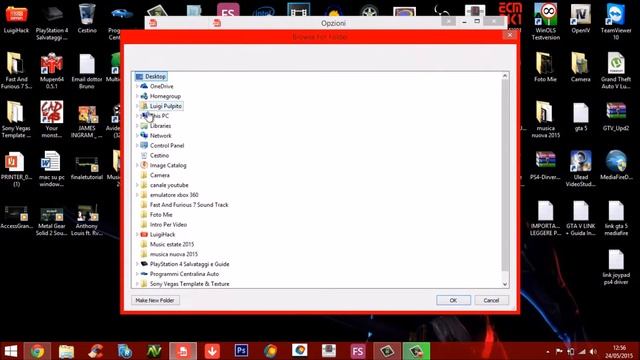Select the Email dottor Bruno desktop file

[x=87, y=71]
